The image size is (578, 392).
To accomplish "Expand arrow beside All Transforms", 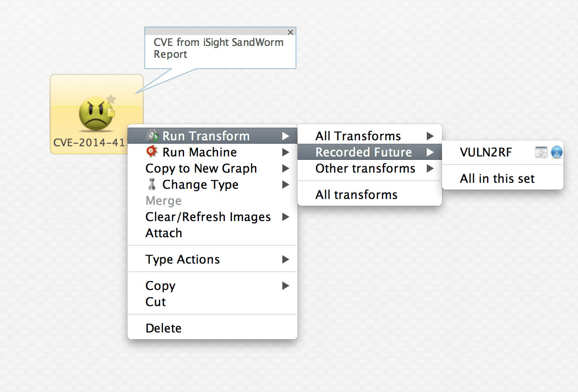I will (430, 136).
